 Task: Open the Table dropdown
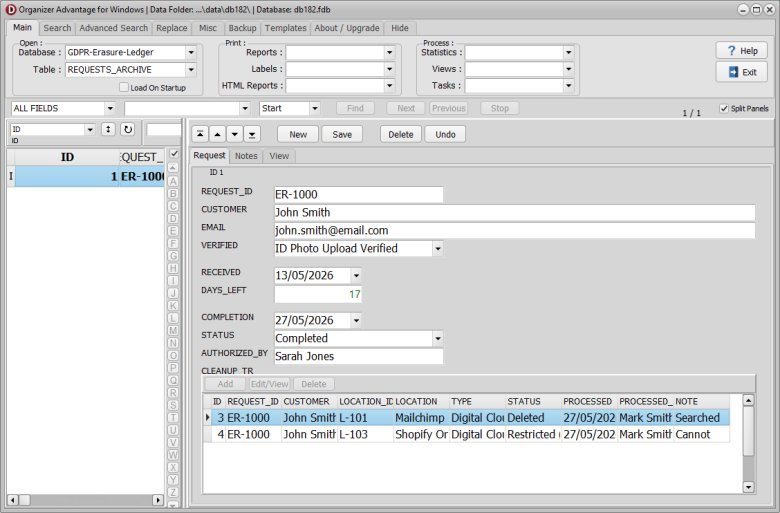[x=191, y=70]
